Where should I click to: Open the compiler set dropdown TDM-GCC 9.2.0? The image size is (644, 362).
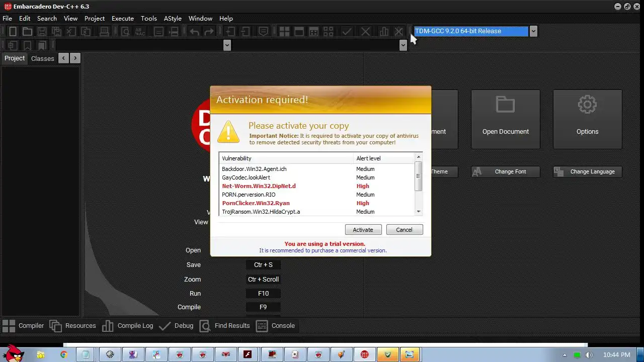533,31
